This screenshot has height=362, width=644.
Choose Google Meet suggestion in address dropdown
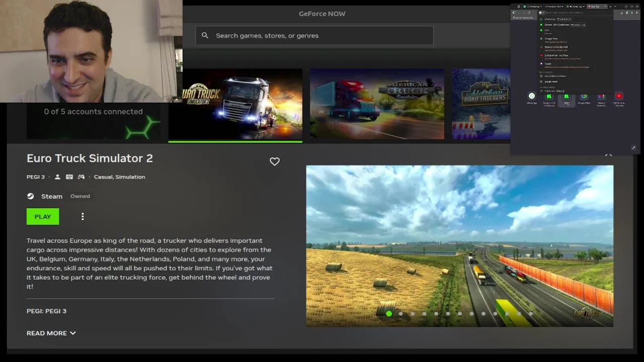(x=576, y=40)
